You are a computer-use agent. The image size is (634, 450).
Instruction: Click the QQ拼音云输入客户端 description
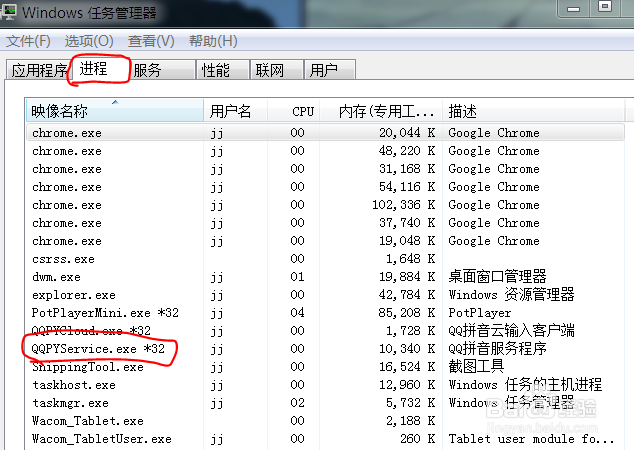(511, 331)
